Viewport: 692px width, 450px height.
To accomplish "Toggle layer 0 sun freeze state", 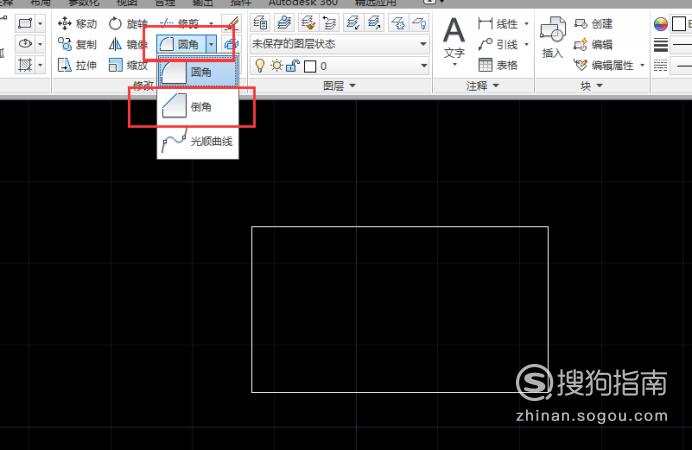I will tap(277, 66).
